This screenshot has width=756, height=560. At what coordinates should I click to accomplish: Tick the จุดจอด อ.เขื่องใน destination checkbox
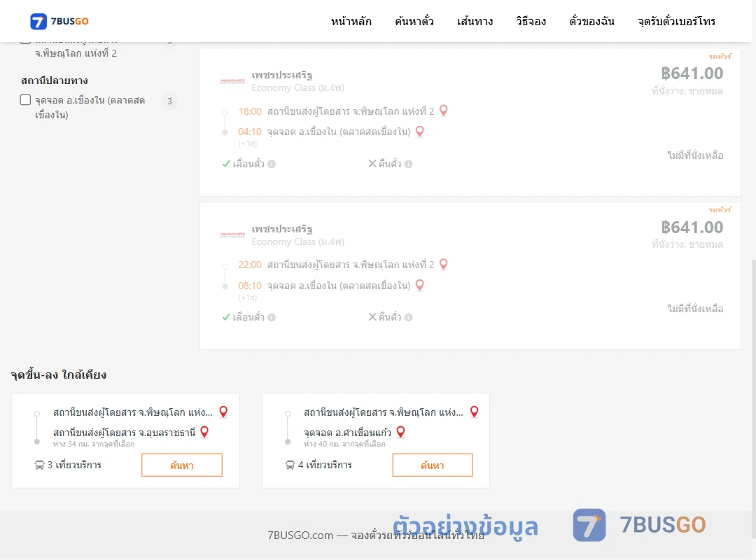coord(26,100)
